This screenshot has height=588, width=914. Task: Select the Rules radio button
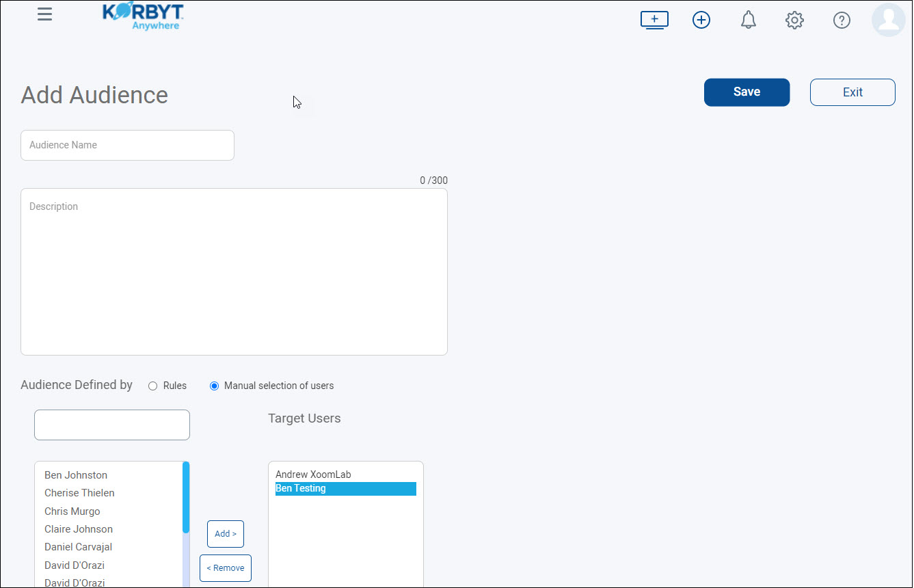(x=152, y=386)
